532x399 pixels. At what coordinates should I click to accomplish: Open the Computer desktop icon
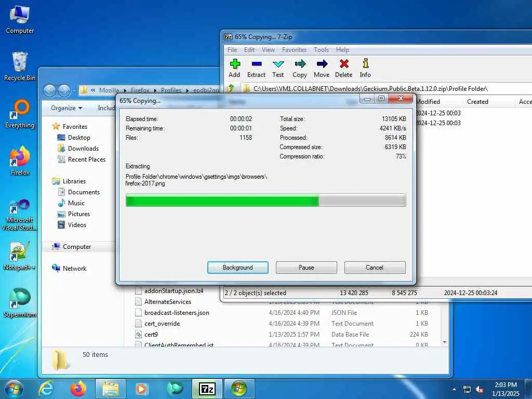pos(20,20)
